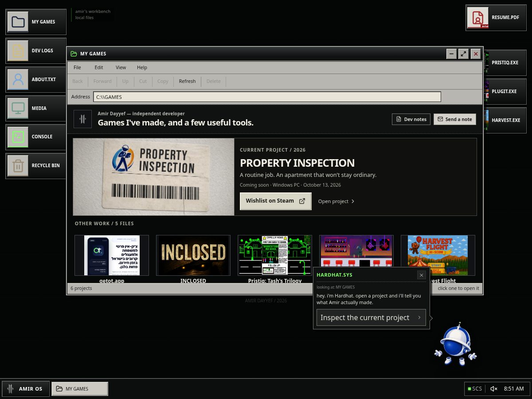Click the folder icon in MY GAMES title bar
532x399 pixels.
pyautogui.click(x=74, y=54)
